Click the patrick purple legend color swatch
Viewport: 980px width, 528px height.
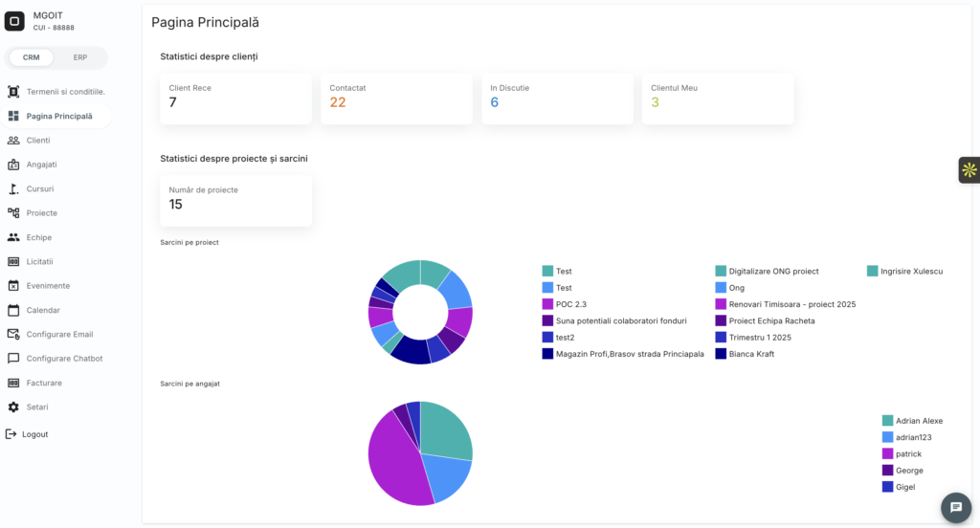[x=887, y=453]
